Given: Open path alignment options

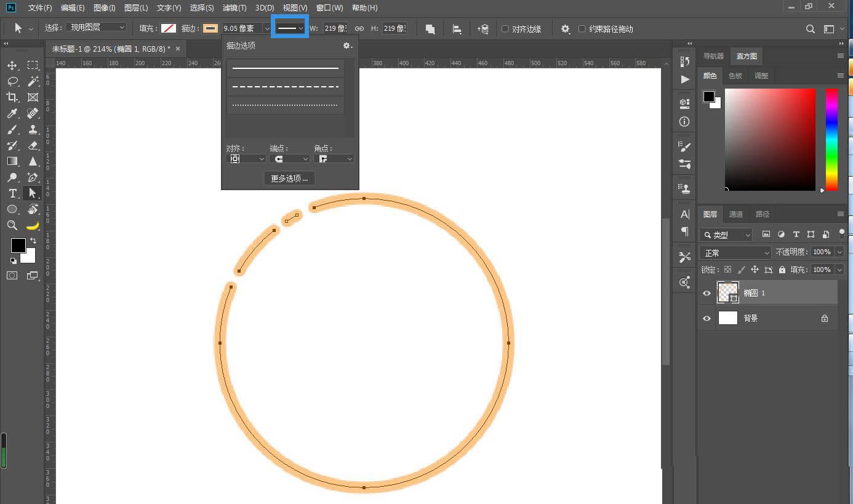Looking at the screenshot, I should click(457, 29).
